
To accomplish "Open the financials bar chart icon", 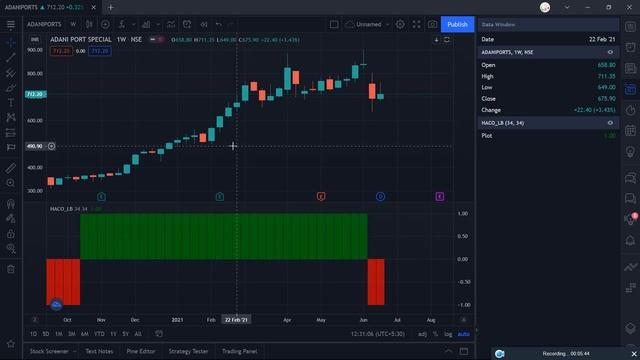I will pos(146,24).
